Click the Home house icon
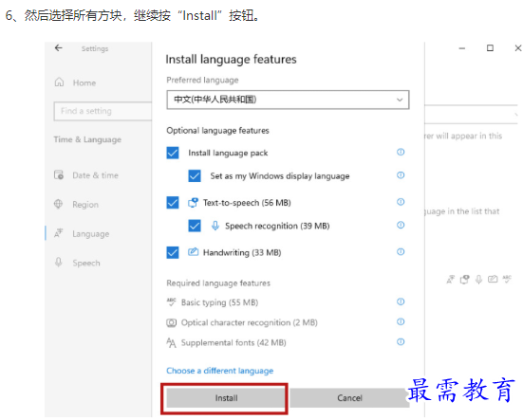The width and height of the screenshot is (523, 420). [59, 82]
